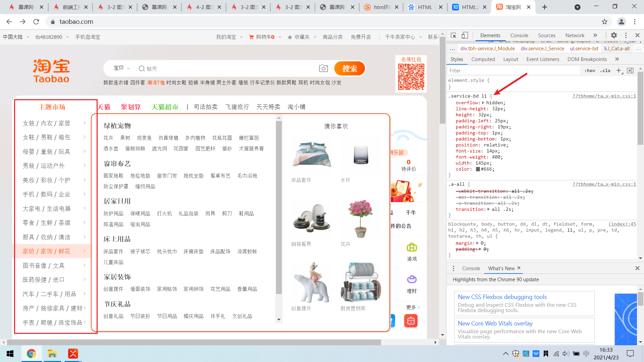Viewport: 644px width, 362px height.
Task: Click the orange 搜索 search button
Action: (350, 69)
